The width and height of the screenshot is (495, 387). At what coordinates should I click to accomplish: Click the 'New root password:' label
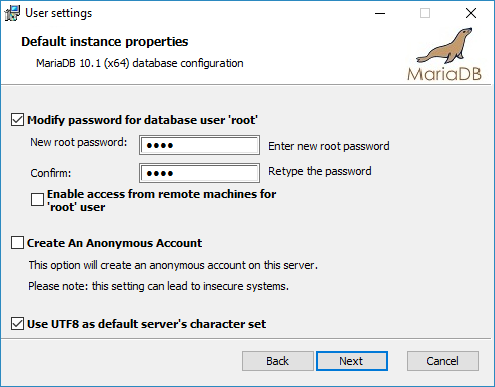(x=79, y=142)
